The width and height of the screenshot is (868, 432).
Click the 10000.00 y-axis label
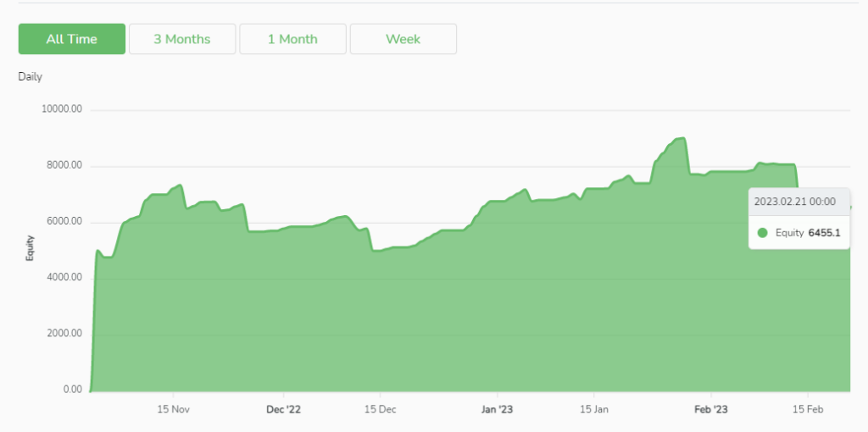pyautogui.click(x=61, y=109)
